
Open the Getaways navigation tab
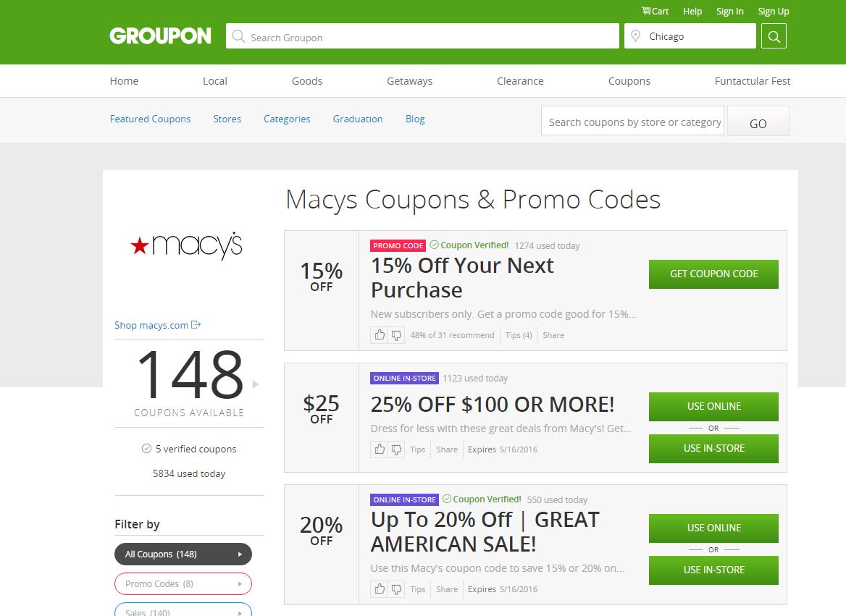click(409, 81)
